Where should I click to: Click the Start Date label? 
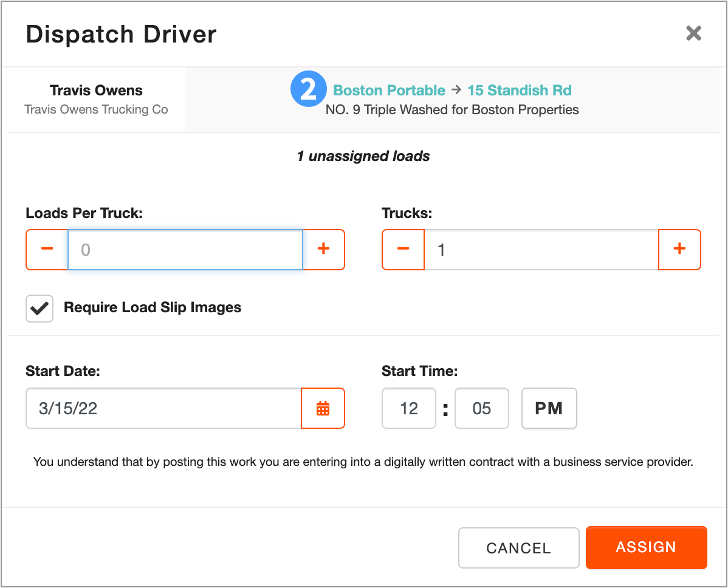pyautogui.click(x=63, y=371)
